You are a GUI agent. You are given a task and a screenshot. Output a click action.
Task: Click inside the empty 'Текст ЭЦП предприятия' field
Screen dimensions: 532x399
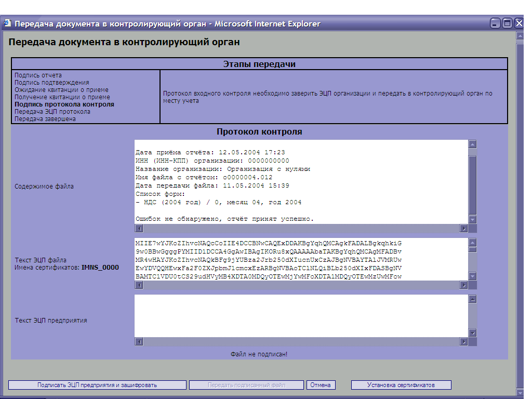point(301,316)
